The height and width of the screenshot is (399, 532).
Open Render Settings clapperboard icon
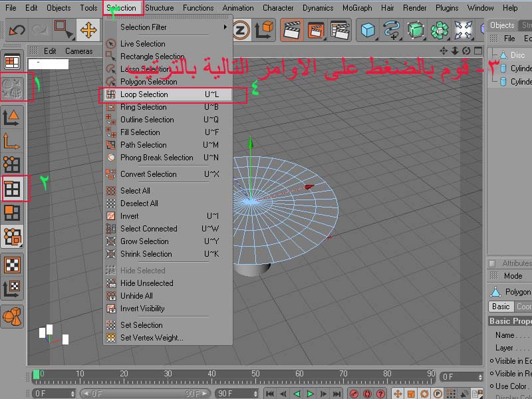click(340, 31)
